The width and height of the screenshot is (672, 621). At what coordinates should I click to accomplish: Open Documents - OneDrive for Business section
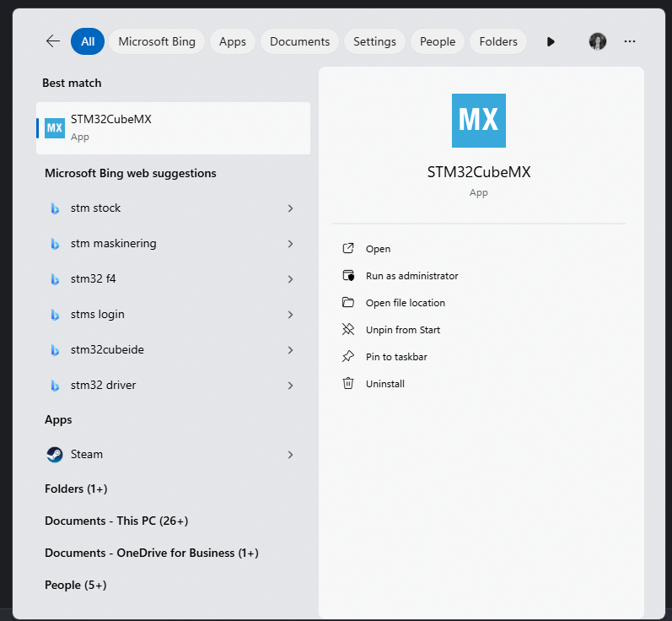tap(151, 553)
